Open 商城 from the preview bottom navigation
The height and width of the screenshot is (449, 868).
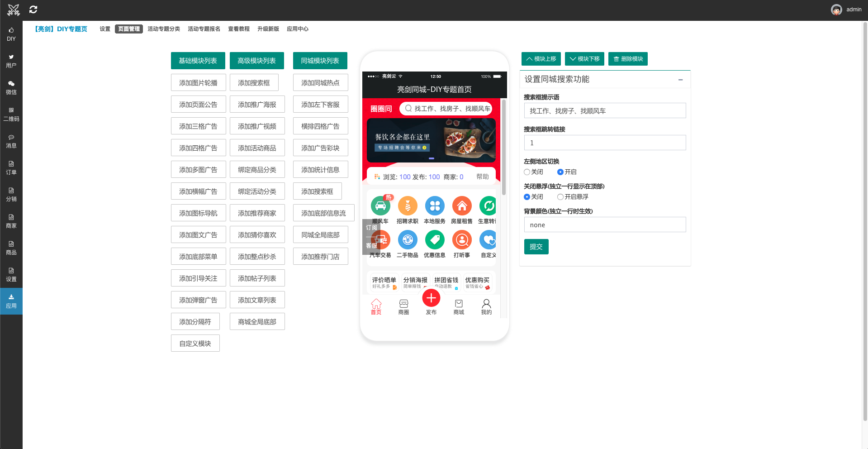459,306
